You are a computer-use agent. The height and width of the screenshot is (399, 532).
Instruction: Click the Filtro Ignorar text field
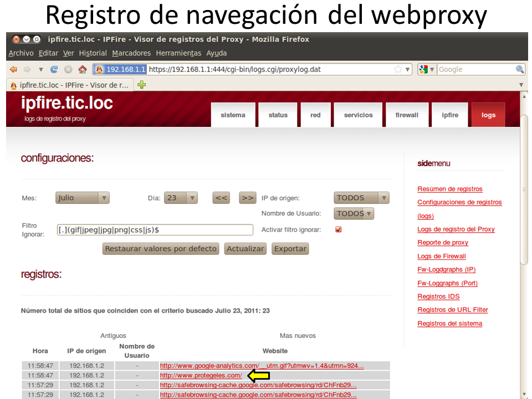click(155, 229)
